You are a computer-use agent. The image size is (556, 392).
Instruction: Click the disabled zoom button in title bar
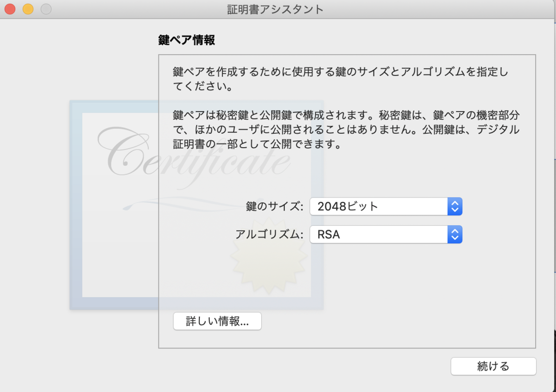click(x=46, y=9)
